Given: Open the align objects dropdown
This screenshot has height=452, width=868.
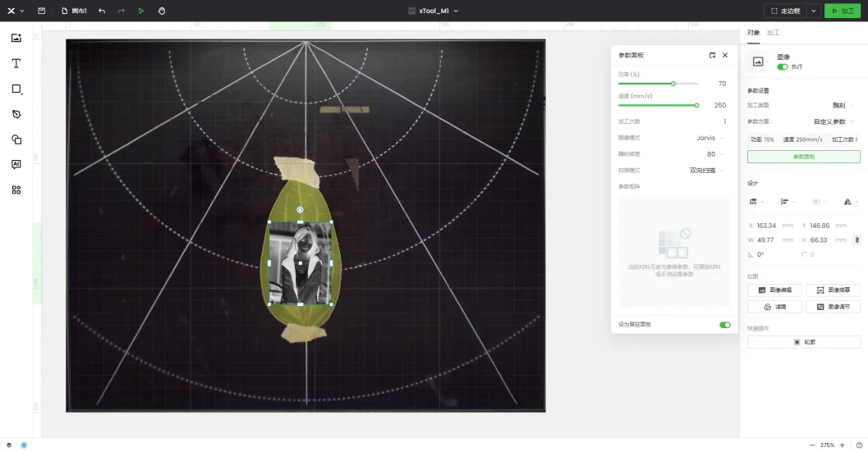Looking at the screenshot, I should 788,202.
